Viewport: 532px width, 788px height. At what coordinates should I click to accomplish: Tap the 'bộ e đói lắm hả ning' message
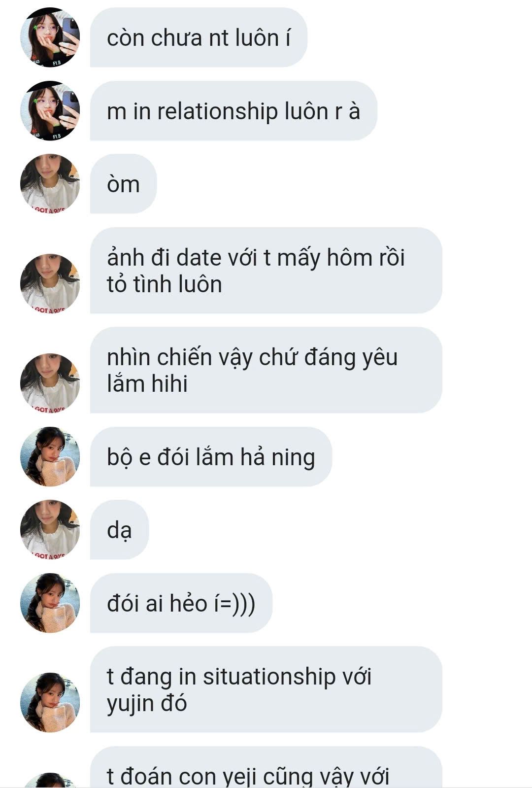click(211, 457)
